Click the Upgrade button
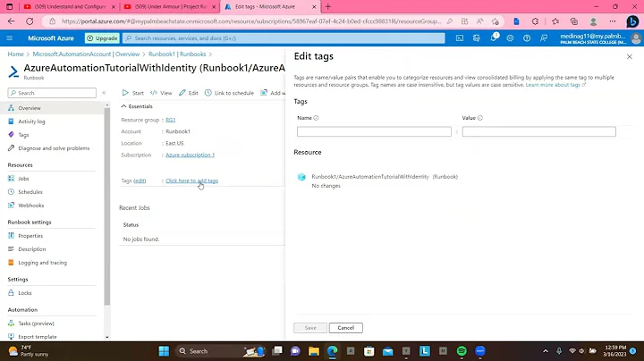 pos(102,38)
